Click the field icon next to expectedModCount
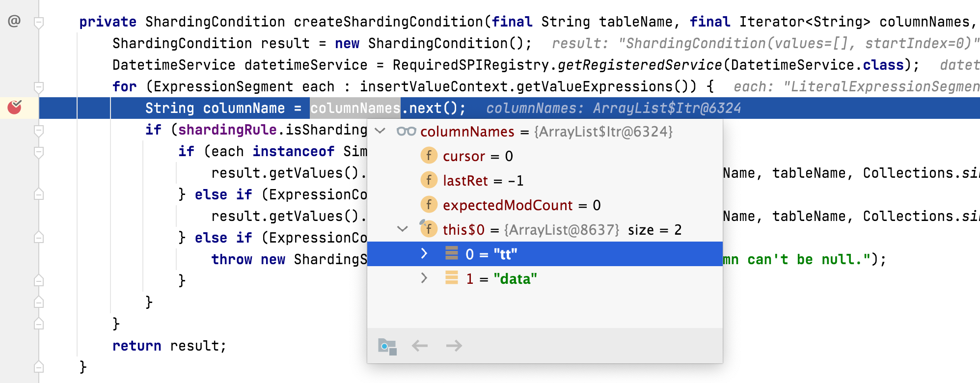The height and width of the screenshot is (383, 980). coord(429,205)
